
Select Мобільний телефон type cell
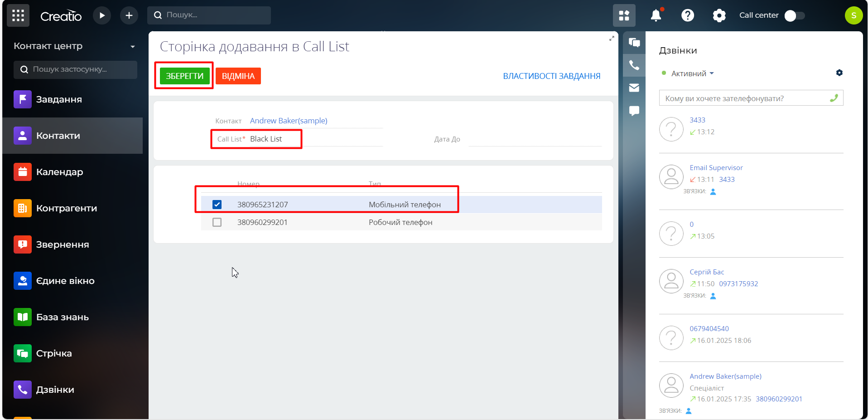405,205
